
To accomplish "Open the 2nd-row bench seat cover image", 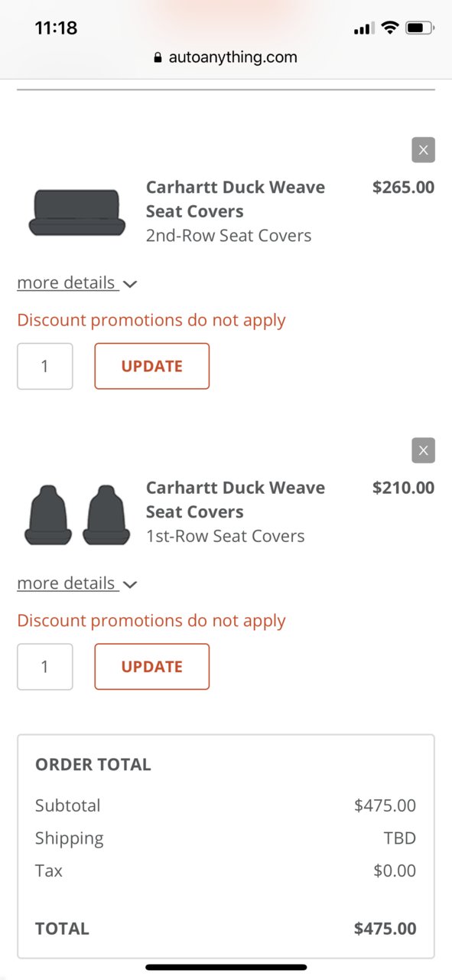I will pyautogui.click(x=76, y=212).
